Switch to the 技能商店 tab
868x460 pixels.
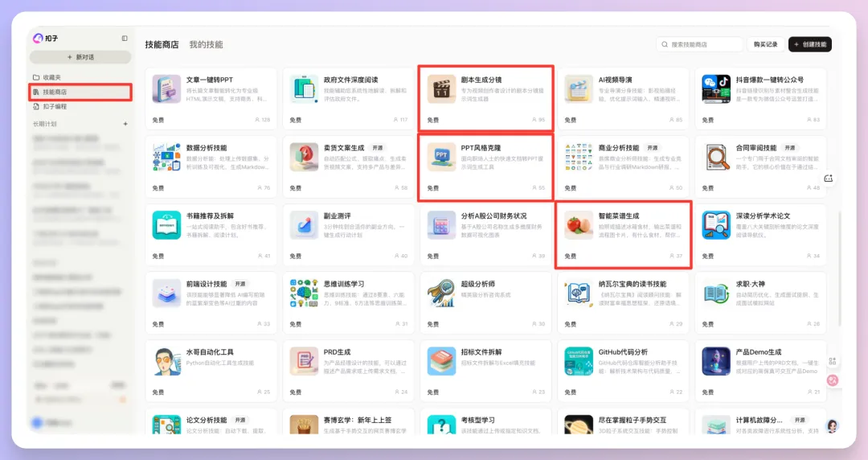[x=162, y=44]
